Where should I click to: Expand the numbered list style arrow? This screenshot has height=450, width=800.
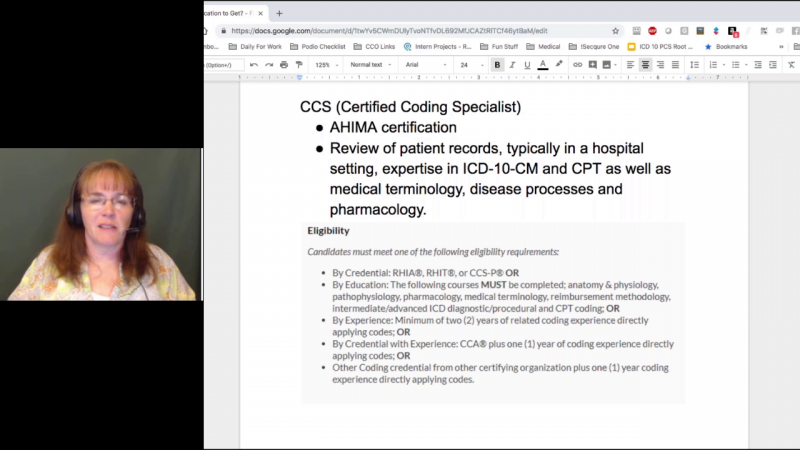724,65
